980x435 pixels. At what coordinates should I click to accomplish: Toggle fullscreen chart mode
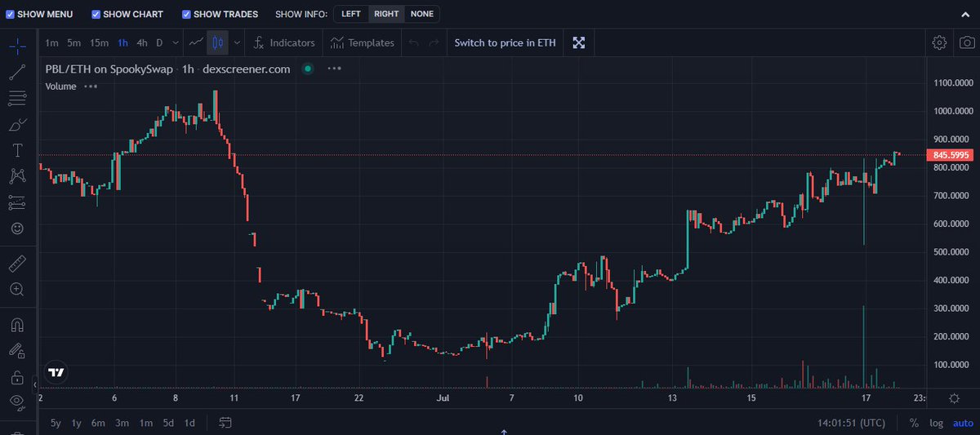(x=578, y=42)
